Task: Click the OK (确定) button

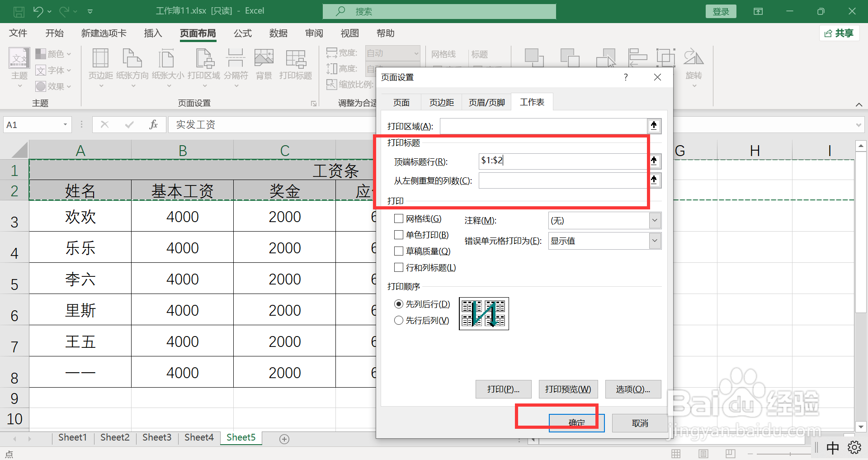Action: pos(576,423)
